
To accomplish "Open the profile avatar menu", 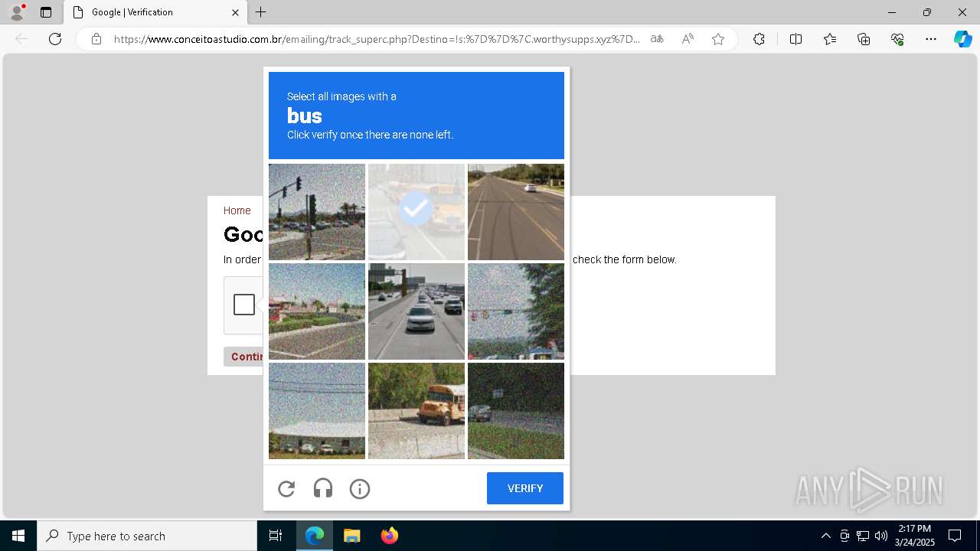I will click(x=17, y=12).
